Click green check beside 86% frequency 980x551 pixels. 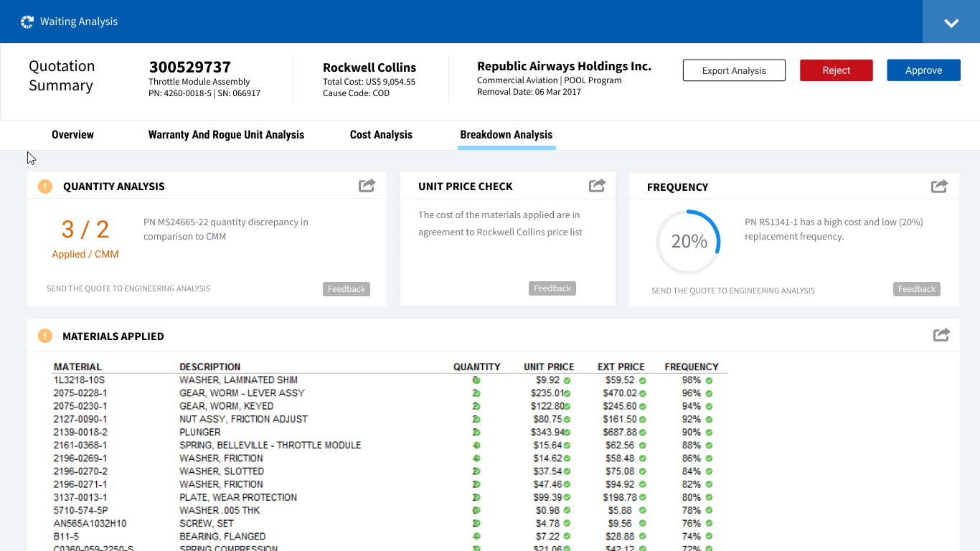tap(709, 458)
